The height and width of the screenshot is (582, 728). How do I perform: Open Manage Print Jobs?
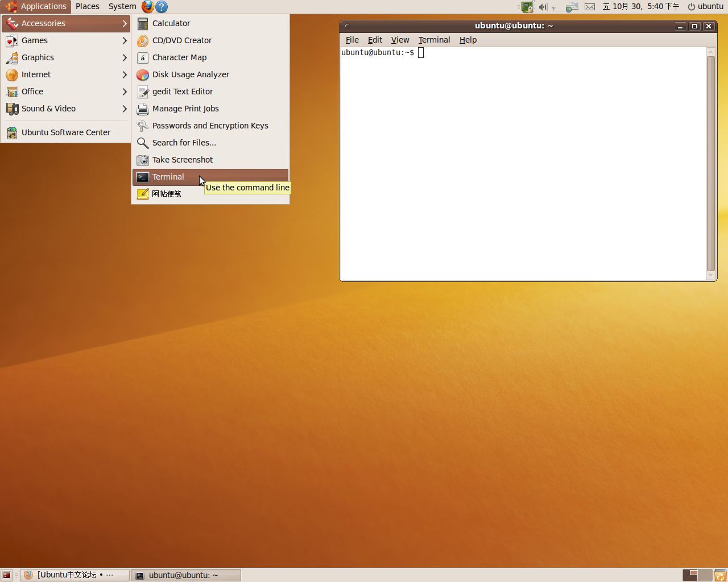(210, 109)
